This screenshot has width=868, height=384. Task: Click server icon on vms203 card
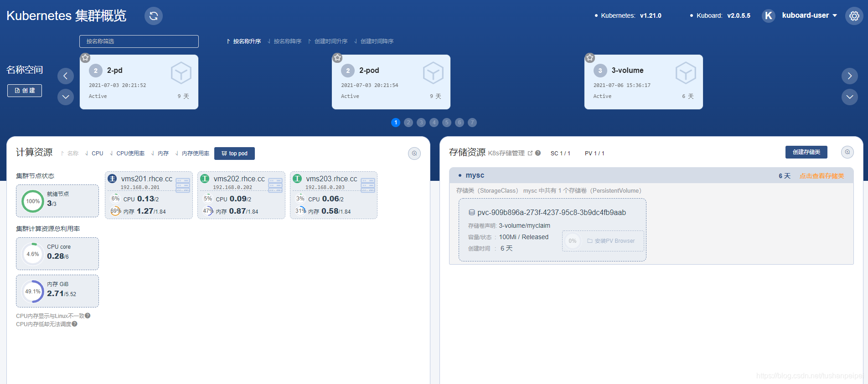(368, 185)
